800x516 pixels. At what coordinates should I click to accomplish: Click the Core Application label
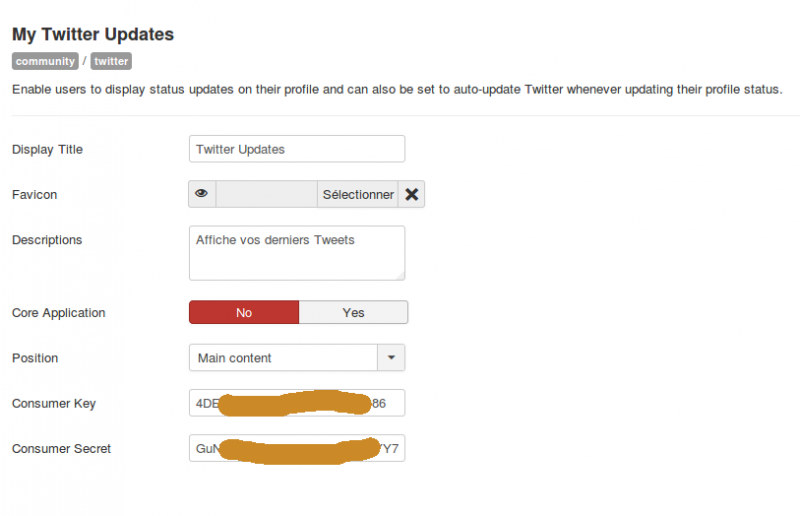point(59,313)
